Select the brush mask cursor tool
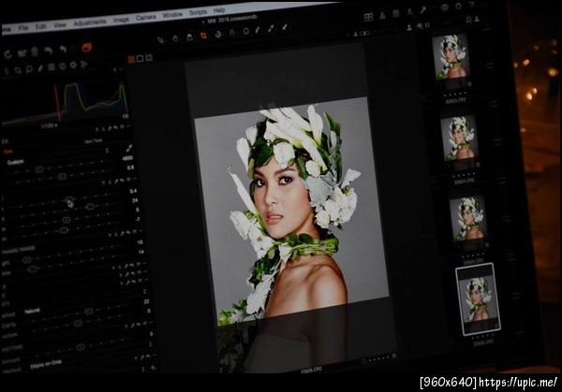The image size is (562, 392). (x=258, y=30)
